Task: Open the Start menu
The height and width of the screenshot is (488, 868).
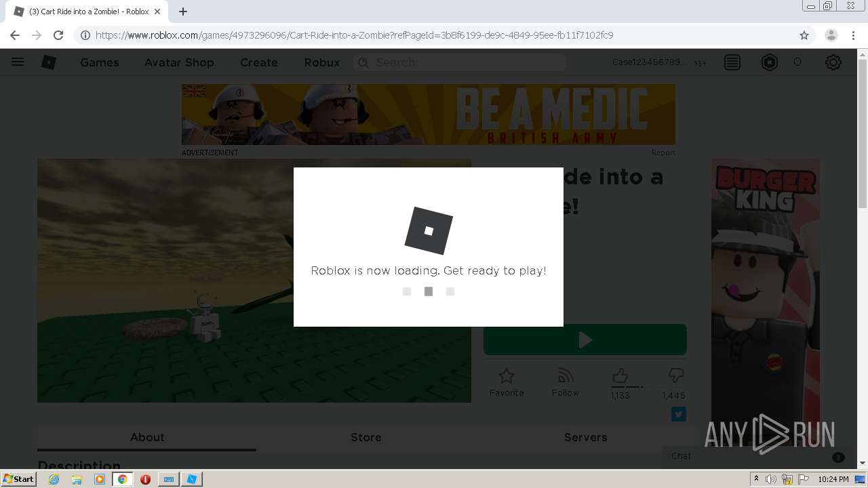Action: [x=19, y=479]
